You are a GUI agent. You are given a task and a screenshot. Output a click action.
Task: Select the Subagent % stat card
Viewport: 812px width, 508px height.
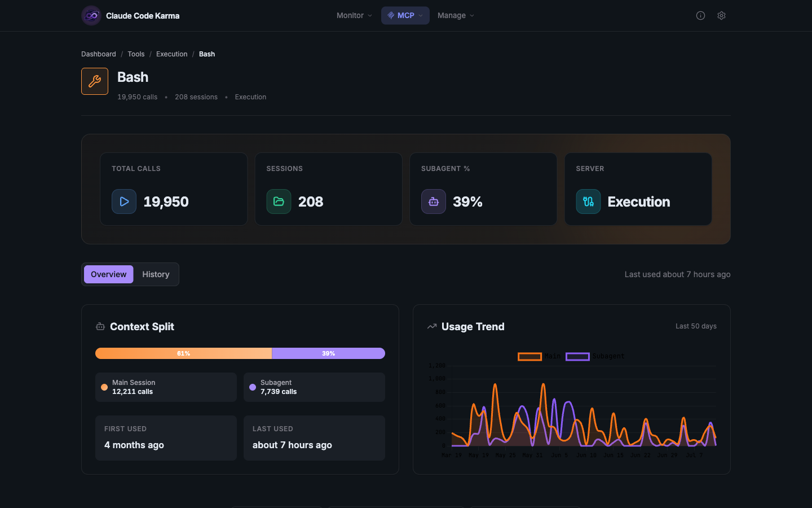click(483, 189)
